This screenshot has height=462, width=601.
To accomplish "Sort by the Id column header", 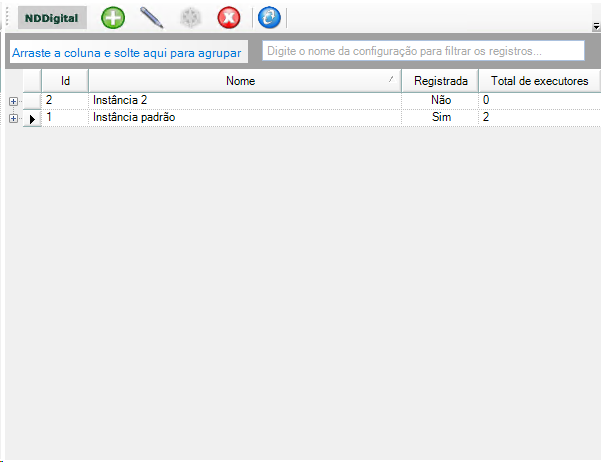I will click(x=65, y=81).
